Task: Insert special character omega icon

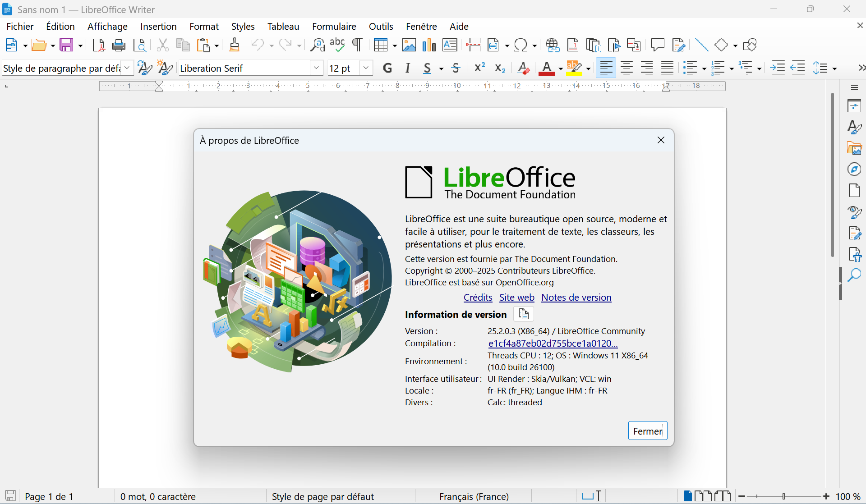Action: coord(521,45)
